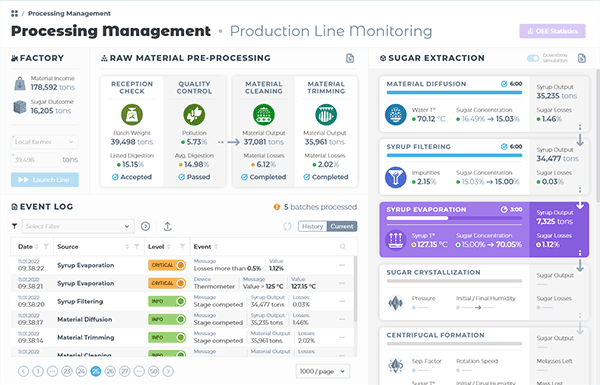Click the upload export icon in Event Log
Screen dimensions: 600x385
click(167, 226)
